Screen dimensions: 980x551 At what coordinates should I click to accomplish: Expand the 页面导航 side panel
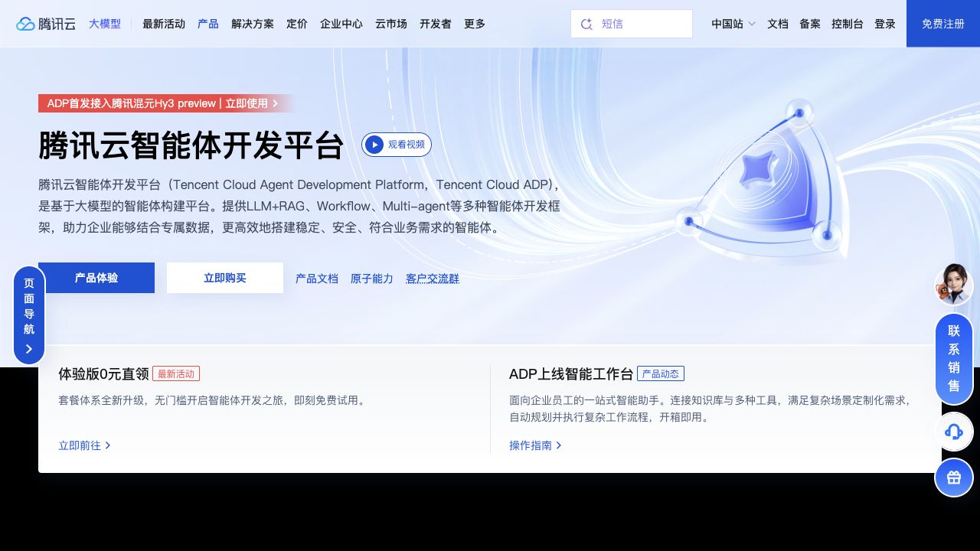(x=29, y=315)
